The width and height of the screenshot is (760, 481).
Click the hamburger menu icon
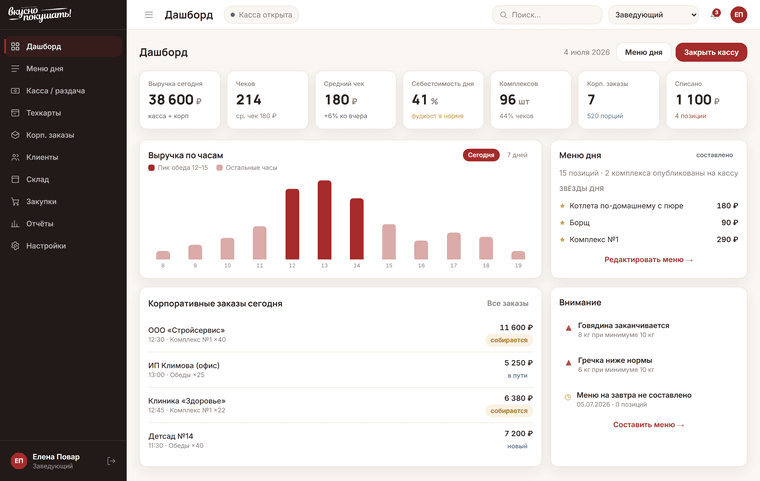click(x=149, y=15)
